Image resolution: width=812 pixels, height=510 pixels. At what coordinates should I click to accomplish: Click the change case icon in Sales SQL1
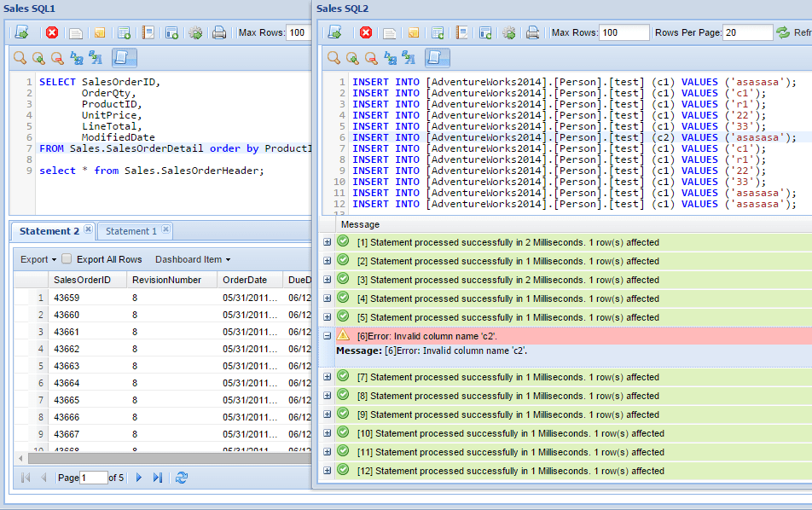tap(96, 58)
